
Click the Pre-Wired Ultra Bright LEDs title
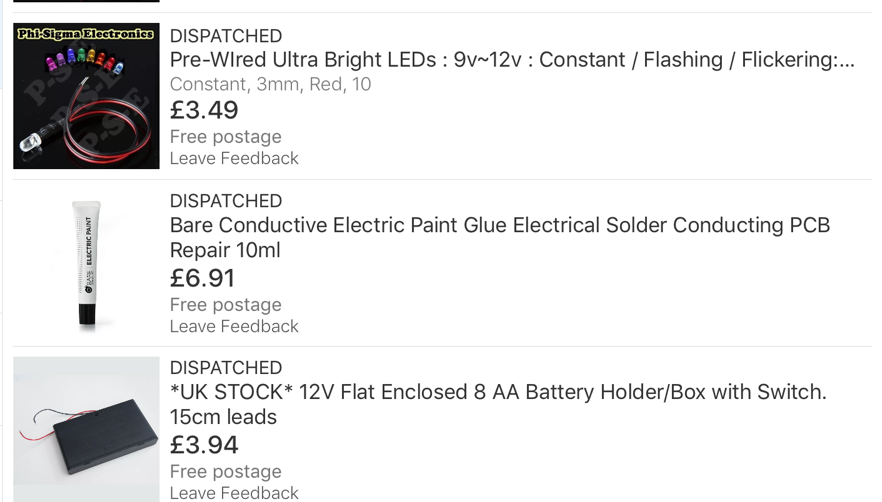(512, 60)
